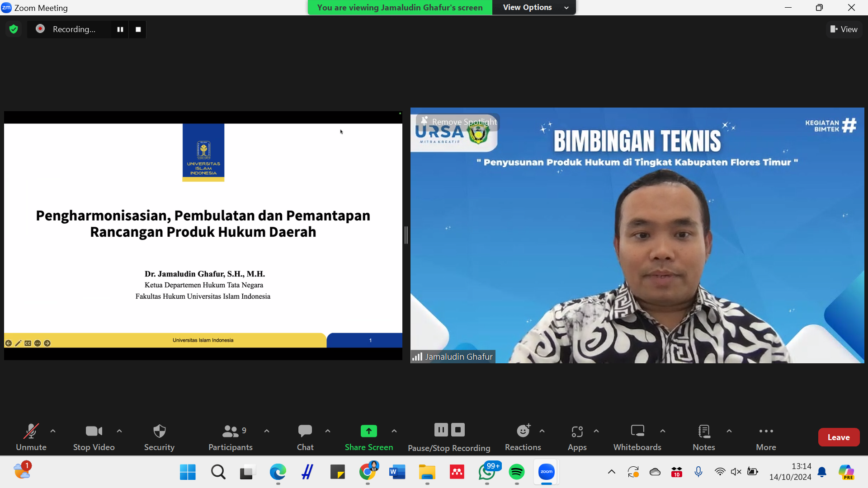Open the Security shield icon
This screenshot has height=488, width=868.
tap(159, 432)
